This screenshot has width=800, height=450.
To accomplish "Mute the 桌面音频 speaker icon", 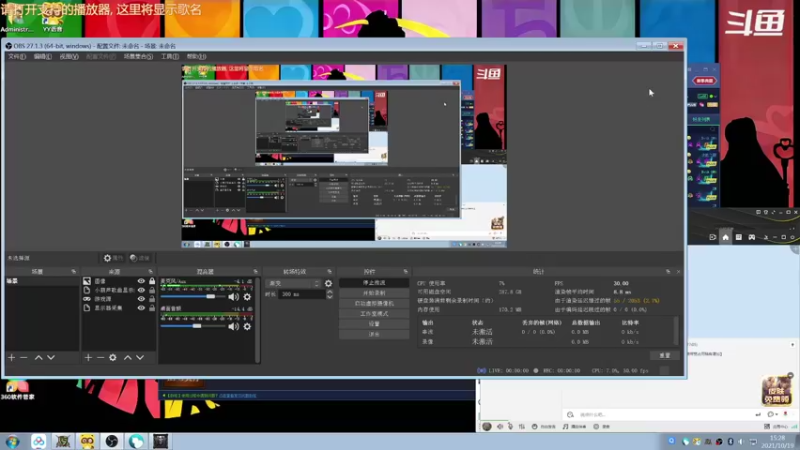I will point(233,326).
